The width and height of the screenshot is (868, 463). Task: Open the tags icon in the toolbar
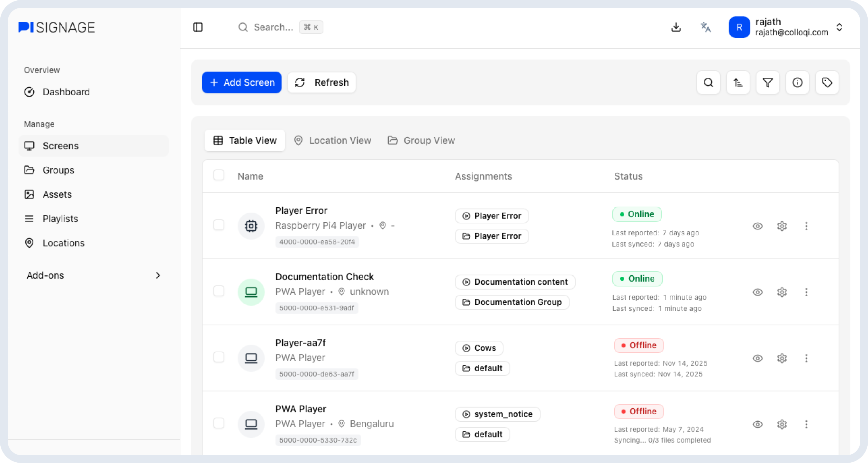point(827,83)
